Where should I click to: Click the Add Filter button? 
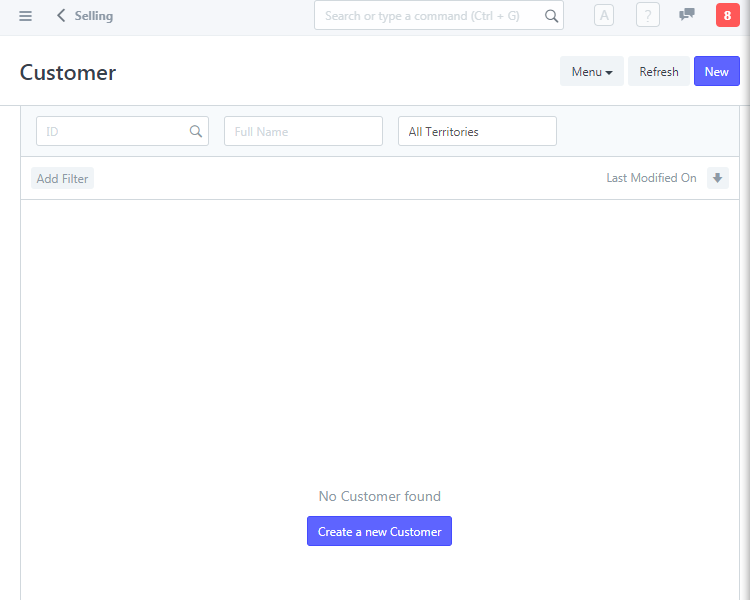[x=62, y=178]
